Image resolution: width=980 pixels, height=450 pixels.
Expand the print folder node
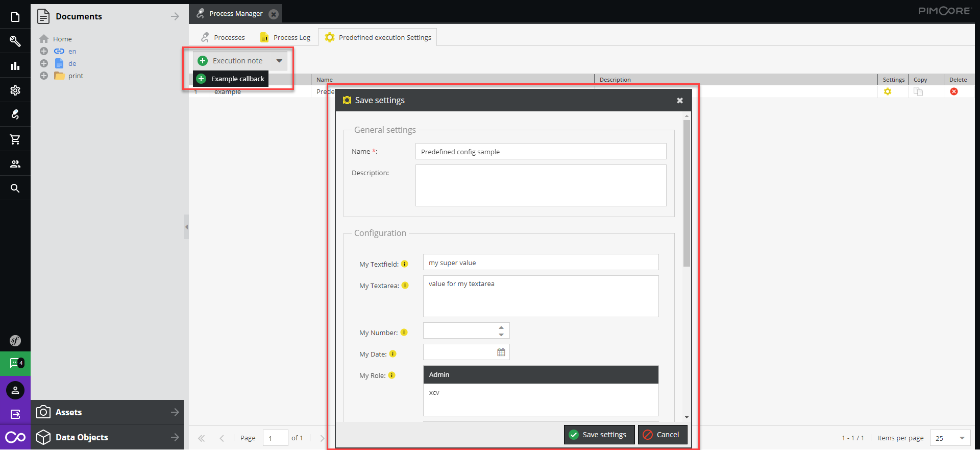point(44,76)
